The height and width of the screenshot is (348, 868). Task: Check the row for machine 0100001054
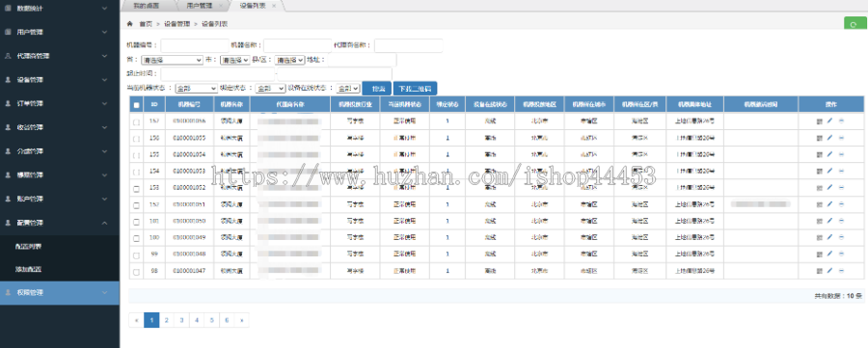point(136,155)
